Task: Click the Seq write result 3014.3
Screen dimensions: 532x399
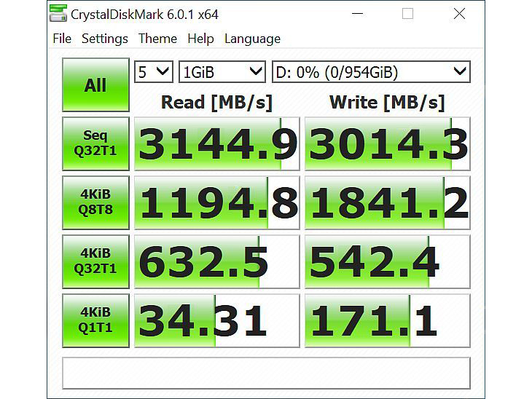Action: click(388, 143)
